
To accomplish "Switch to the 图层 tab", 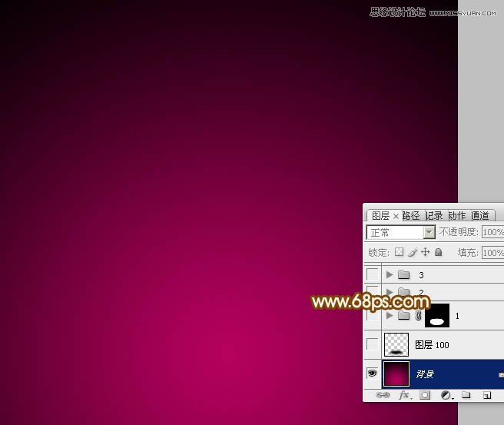I will [x=380, y=216].
